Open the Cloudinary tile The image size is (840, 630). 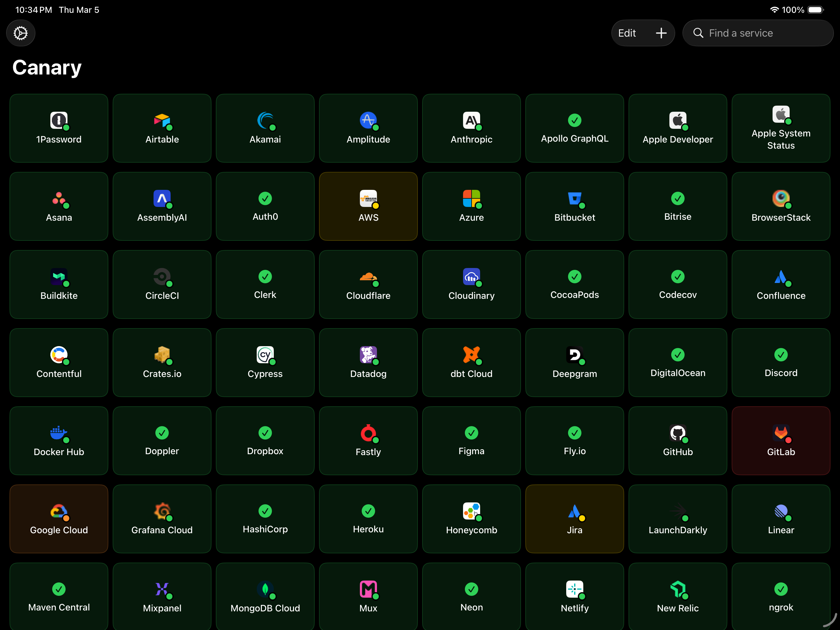471,284
